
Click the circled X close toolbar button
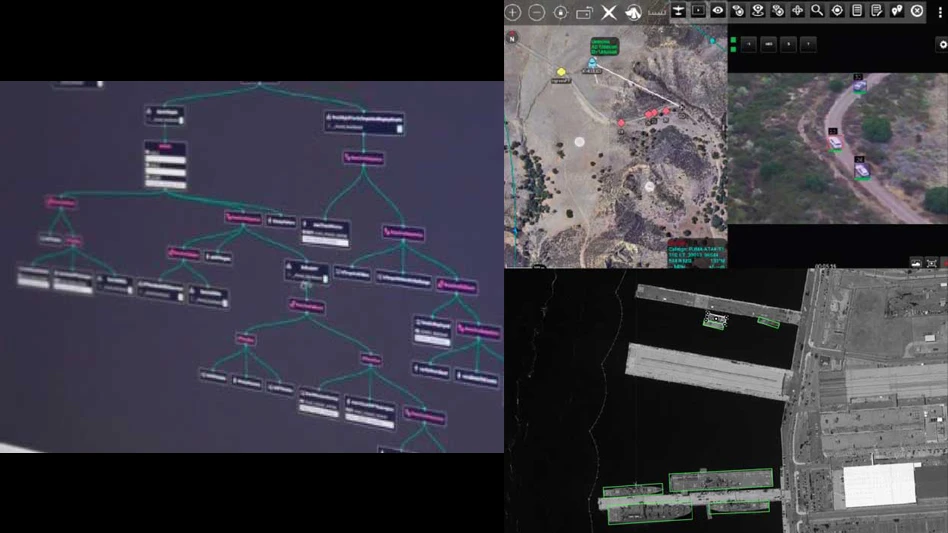pos(917,11)
